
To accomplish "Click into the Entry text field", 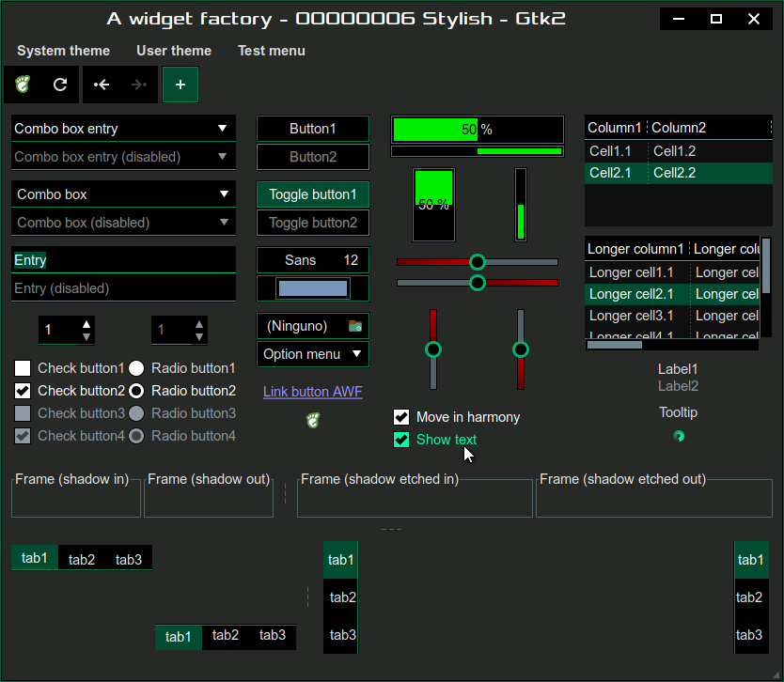I will click(123, 260).
